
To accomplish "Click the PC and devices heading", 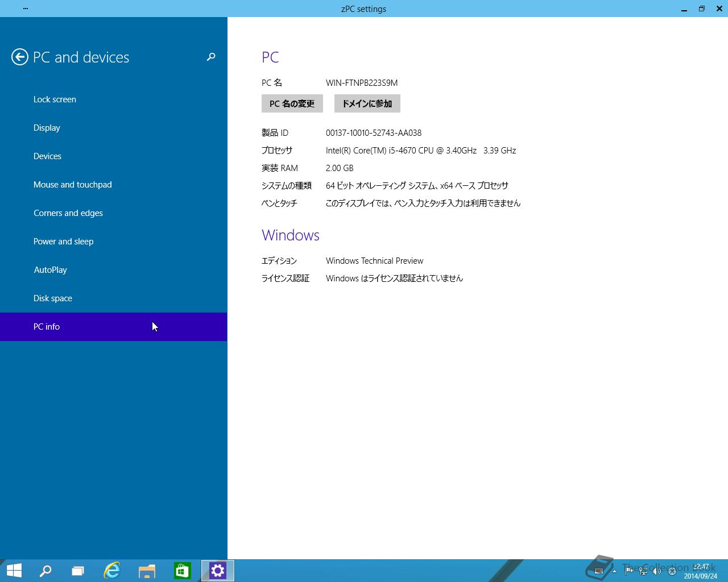I will [81, 57].
